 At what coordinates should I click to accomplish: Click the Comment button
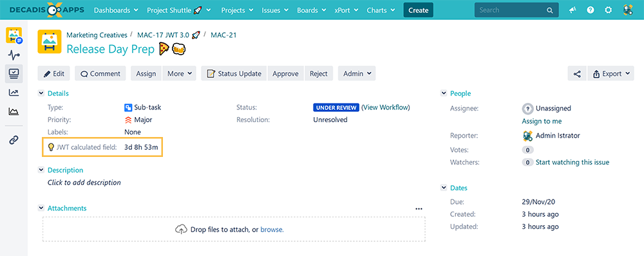(100, 74)
